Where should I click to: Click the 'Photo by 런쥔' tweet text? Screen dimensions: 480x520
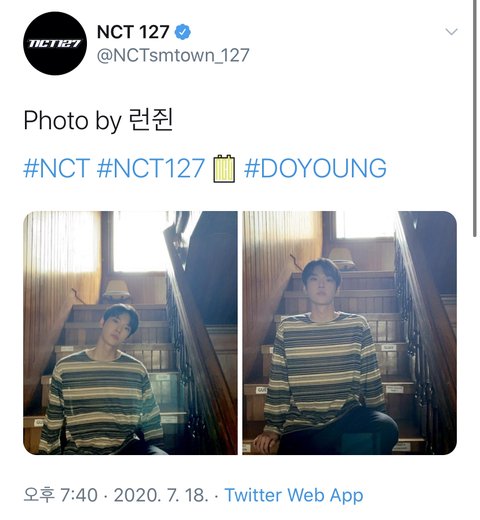point(98,120)
